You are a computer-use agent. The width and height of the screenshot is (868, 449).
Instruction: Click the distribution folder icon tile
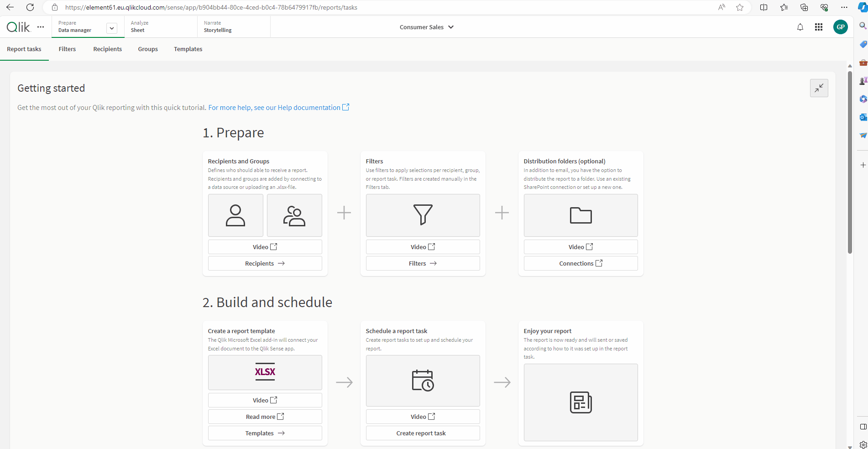point(580,215)
